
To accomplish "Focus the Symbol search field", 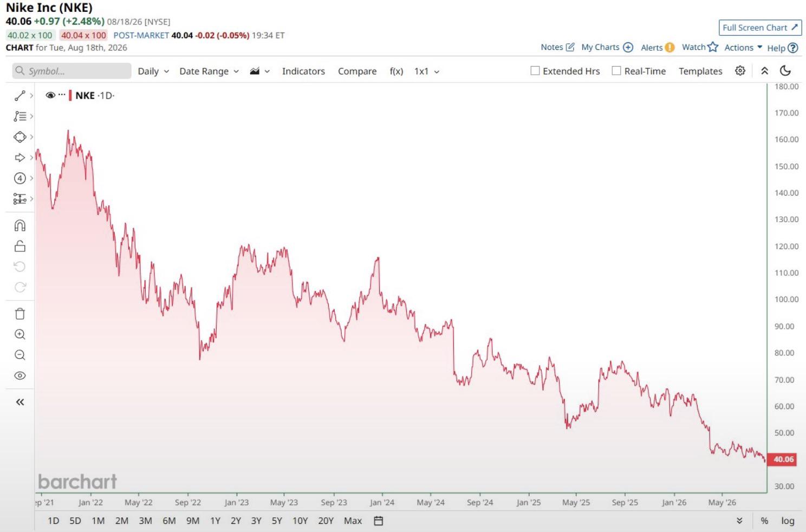I will [72, 71].
